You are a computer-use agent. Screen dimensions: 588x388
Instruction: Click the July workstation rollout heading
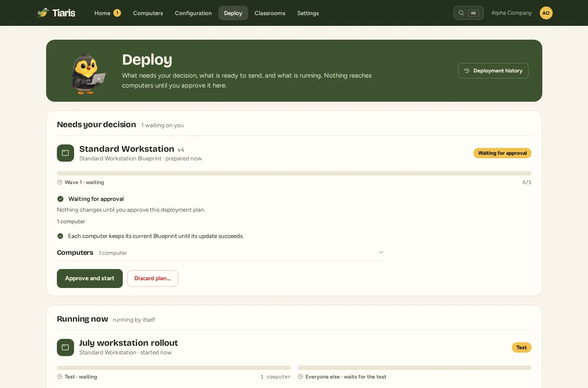click(x=128, y=343)
